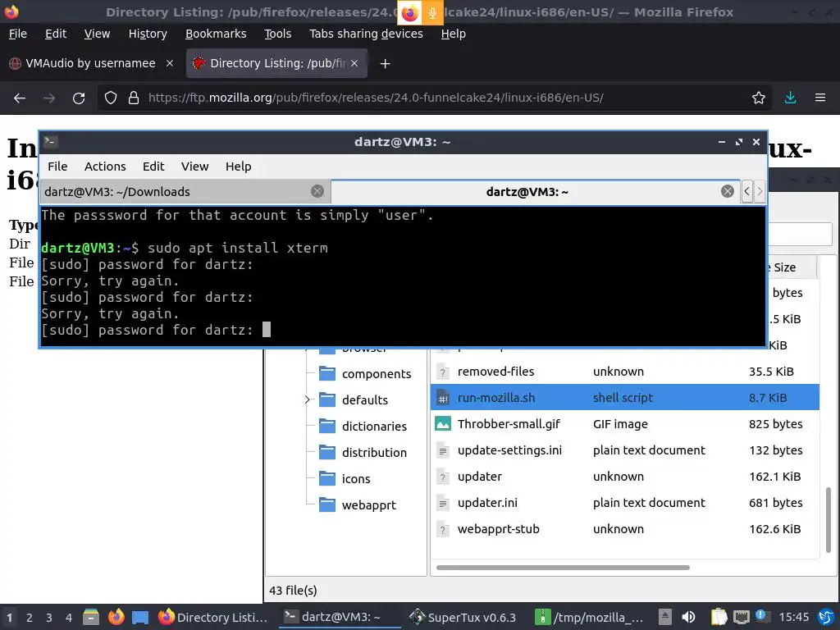Open a new Firefox tab
The image size is (840, 630).
[385, 64]
